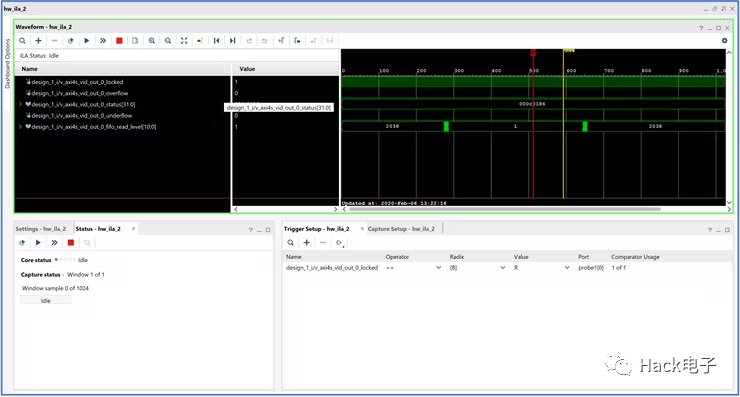Click previous marker icon
The image size is (740, 397).
[297, 41]
